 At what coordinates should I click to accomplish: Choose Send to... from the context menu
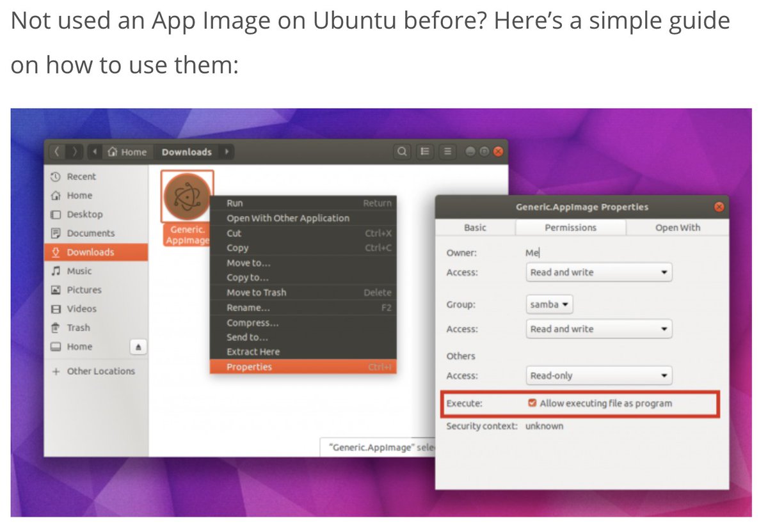tap(303, 337)
